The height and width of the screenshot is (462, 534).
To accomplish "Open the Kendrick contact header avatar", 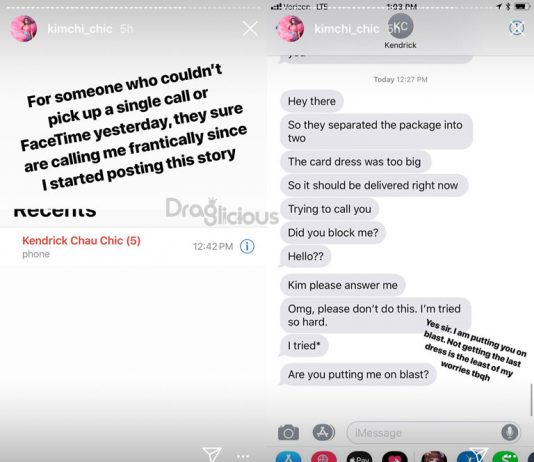I will (x=400, y=26).
